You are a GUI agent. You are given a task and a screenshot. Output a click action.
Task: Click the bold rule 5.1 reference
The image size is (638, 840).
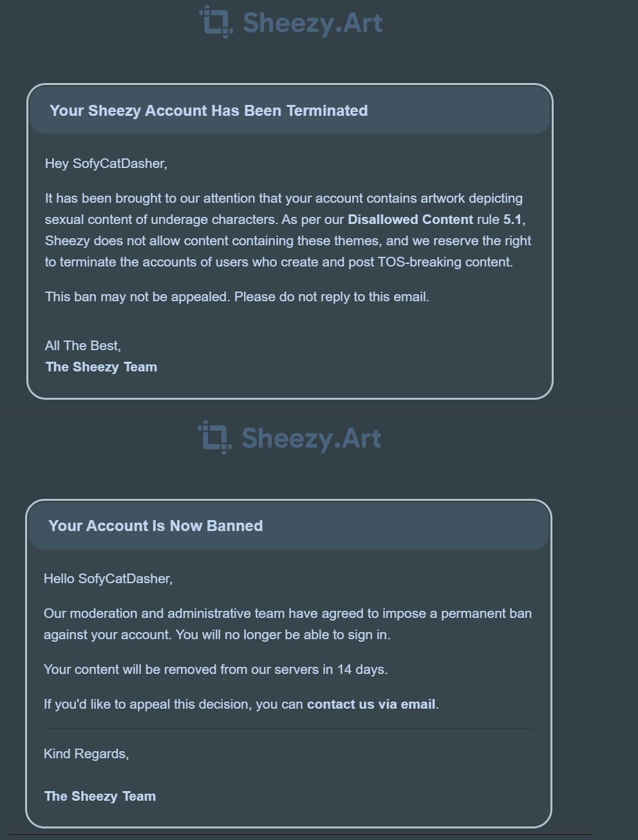pos(512,219)
